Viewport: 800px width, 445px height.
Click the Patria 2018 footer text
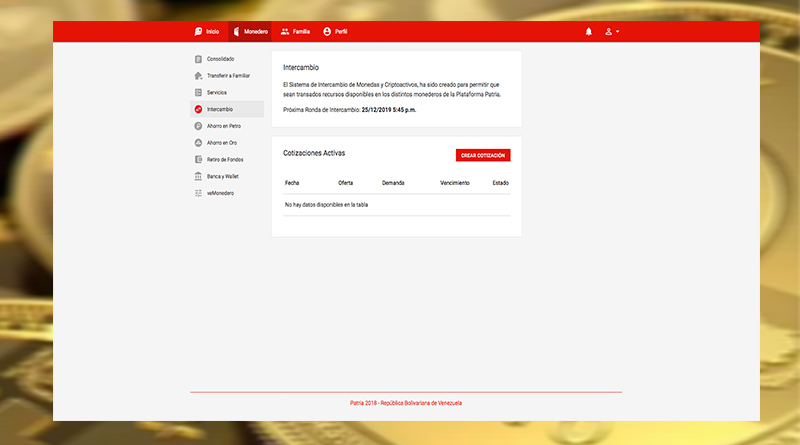(406, 403)
